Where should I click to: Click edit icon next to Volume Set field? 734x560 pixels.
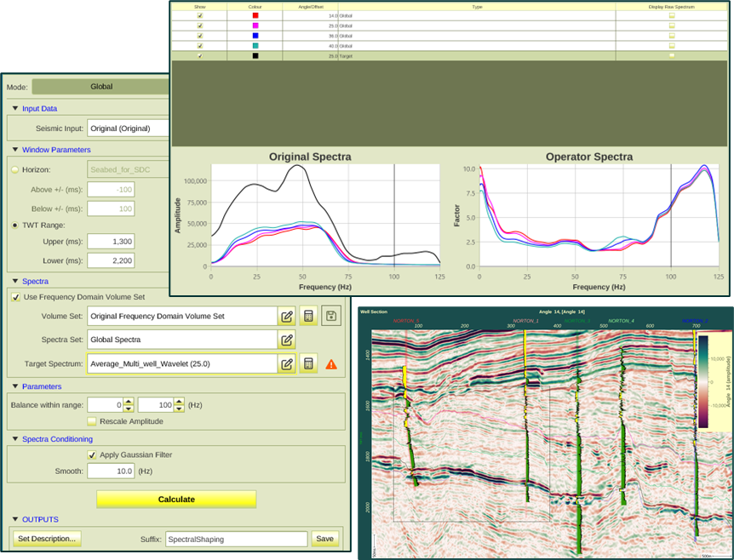coord(287,317)
